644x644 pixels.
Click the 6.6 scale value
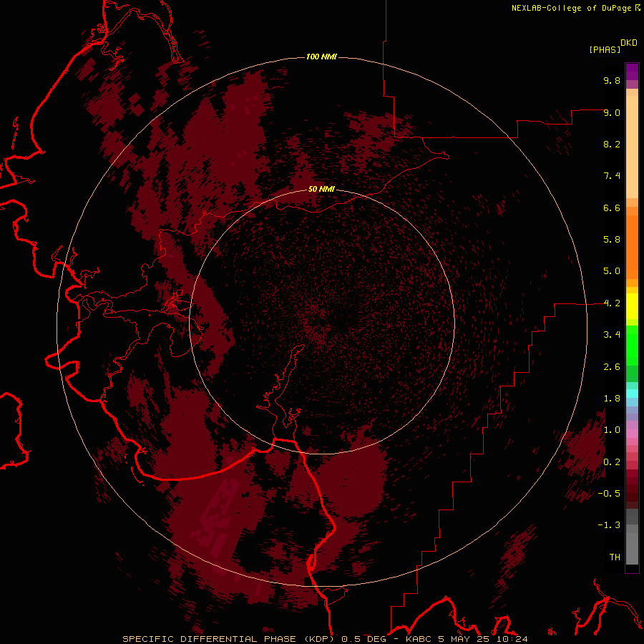(x=612, y=208)
